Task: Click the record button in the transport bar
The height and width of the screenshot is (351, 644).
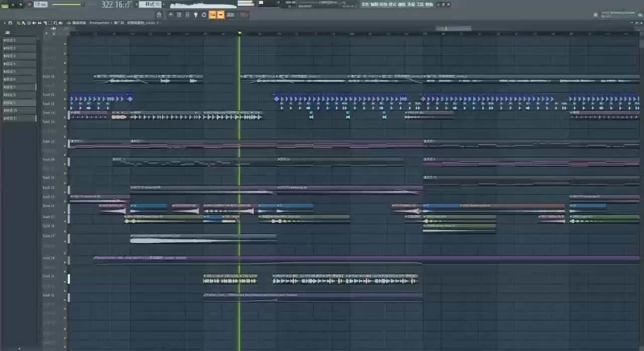Action: [x=30, y=4]
